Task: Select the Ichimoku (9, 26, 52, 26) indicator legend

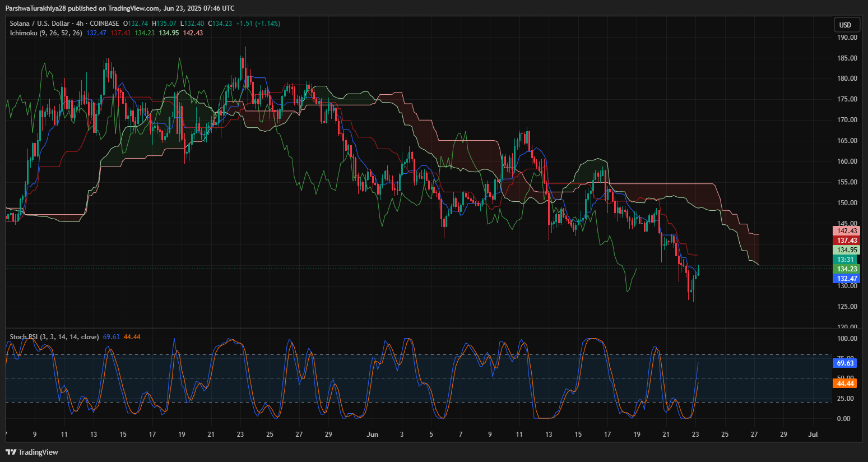Action: point(46,33)
